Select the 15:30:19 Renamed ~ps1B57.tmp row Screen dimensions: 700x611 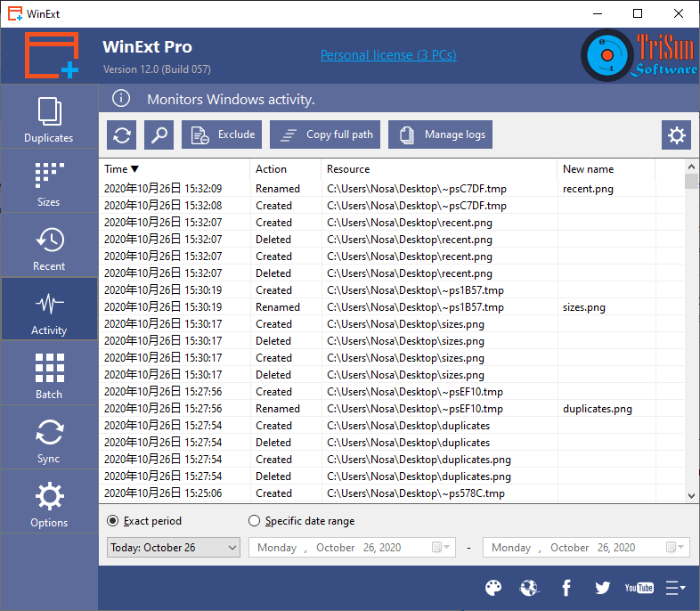coord(392,307)
